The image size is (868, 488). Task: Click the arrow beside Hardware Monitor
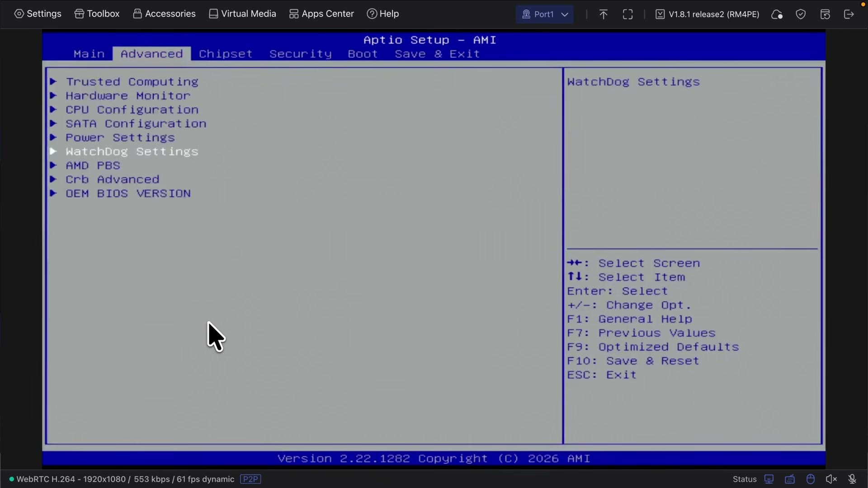coord(53,95)
